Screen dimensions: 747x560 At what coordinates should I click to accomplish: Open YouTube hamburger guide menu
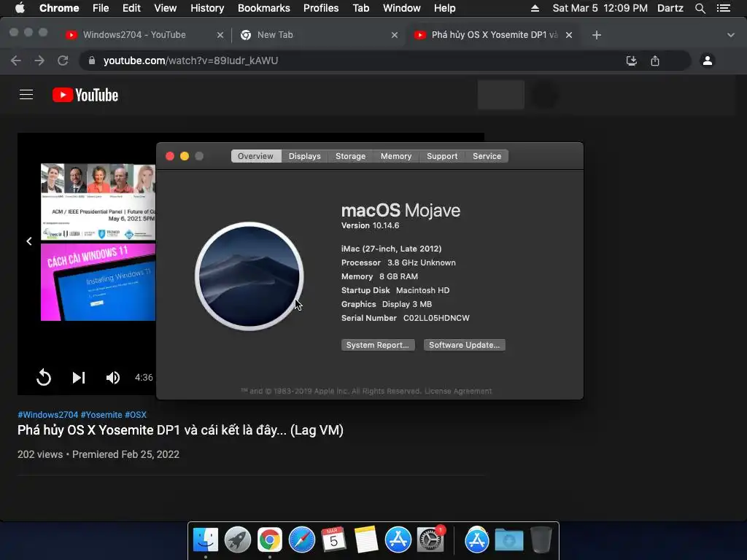pos(26,95)
